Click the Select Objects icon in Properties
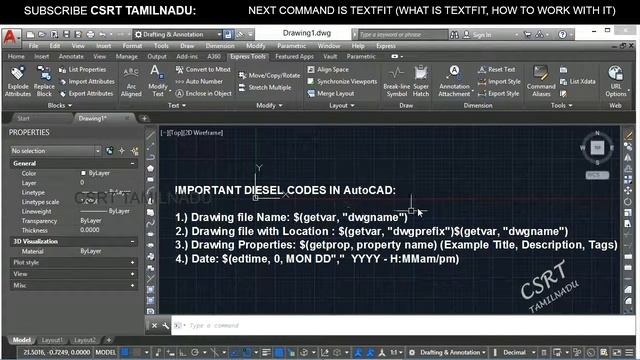This screenshot has width=640, height=360. click(x=122, y=151)
